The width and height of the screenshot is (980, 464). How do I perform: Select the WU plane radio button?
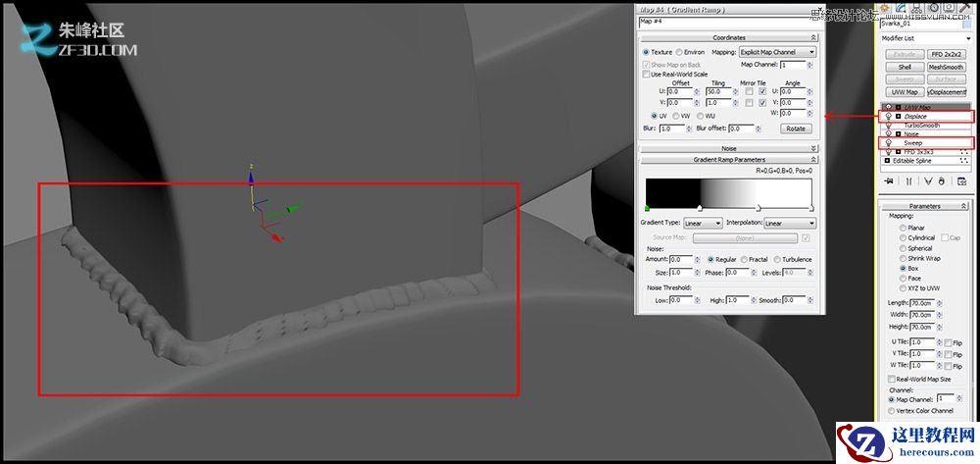(700, 116)
